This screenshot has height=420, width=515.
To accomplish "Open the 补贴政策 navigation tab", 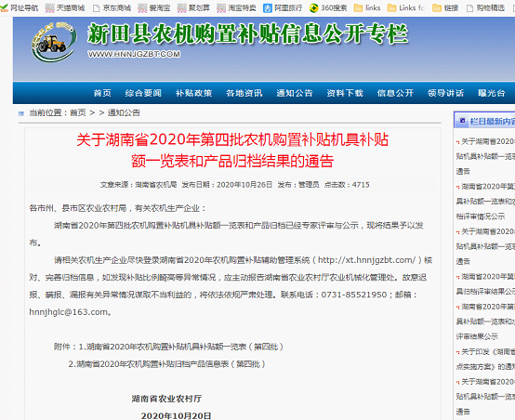I will click(193, 93).
